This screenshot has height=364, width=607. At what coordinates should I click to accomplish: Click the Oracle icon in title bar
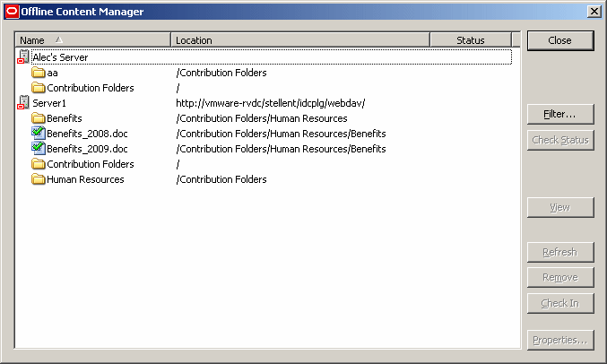(11, 11)
